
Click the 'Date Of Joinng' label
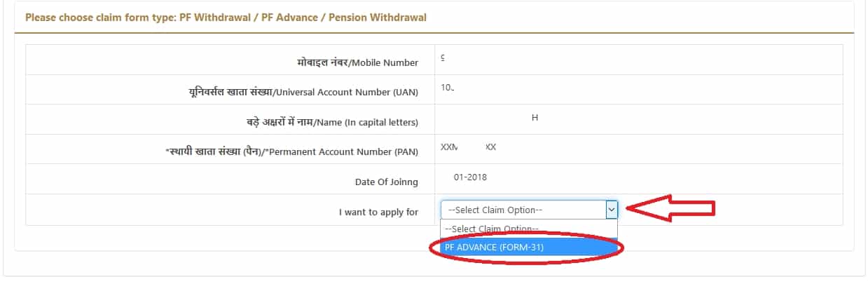(387, 182)
